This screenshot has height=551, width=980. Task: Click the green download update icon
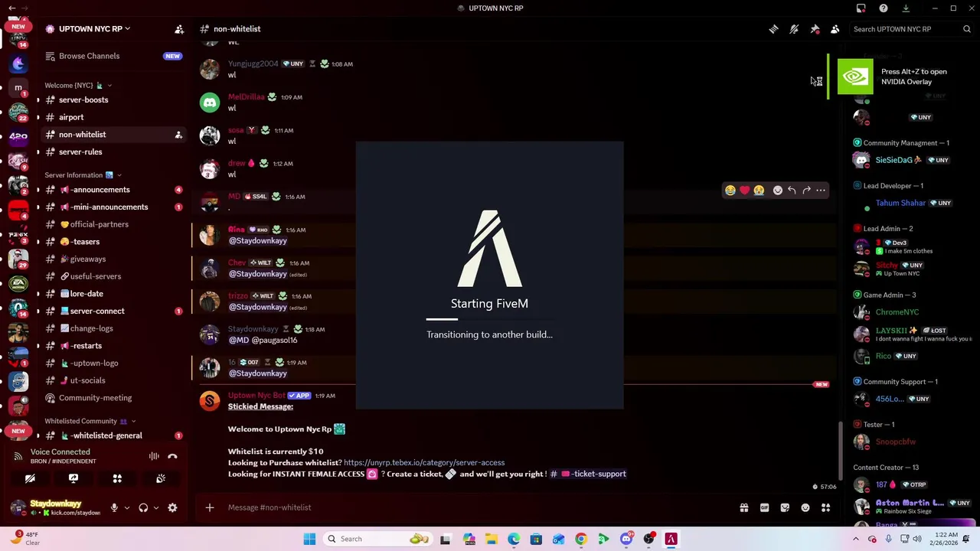(x=906, y=8)
